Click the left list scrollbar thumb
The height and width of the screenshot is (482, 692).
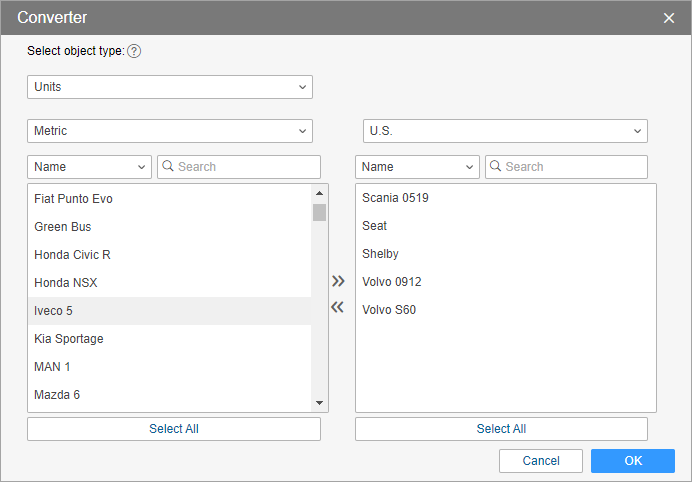coord(319,212)
